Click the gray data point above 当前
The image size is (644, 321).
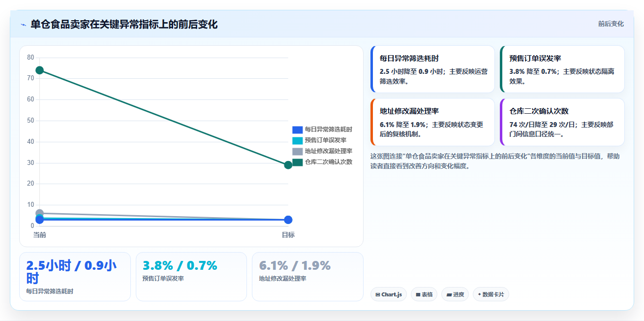[x=40, y=213]
